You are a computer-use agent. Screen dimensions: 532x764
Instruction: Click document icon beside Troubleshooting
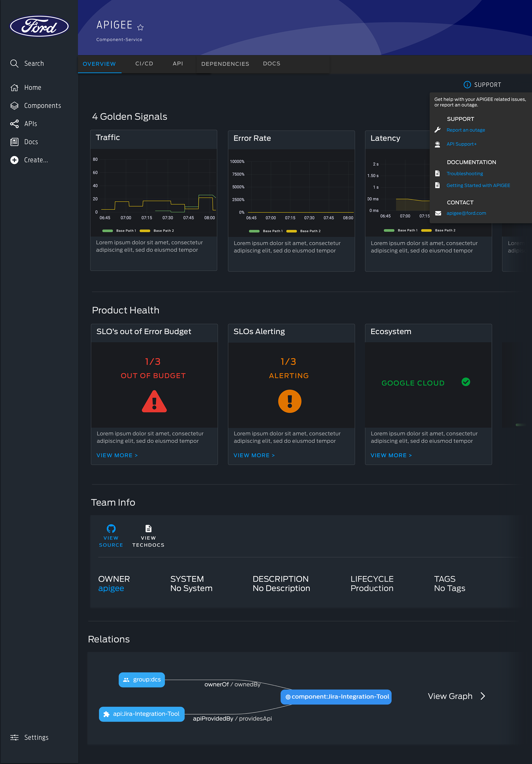[x=438, y=173]
